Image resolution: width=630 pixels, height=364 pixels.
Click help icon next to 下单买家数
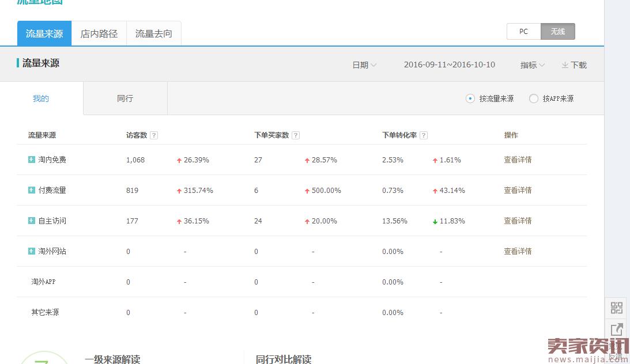[295, 135]
